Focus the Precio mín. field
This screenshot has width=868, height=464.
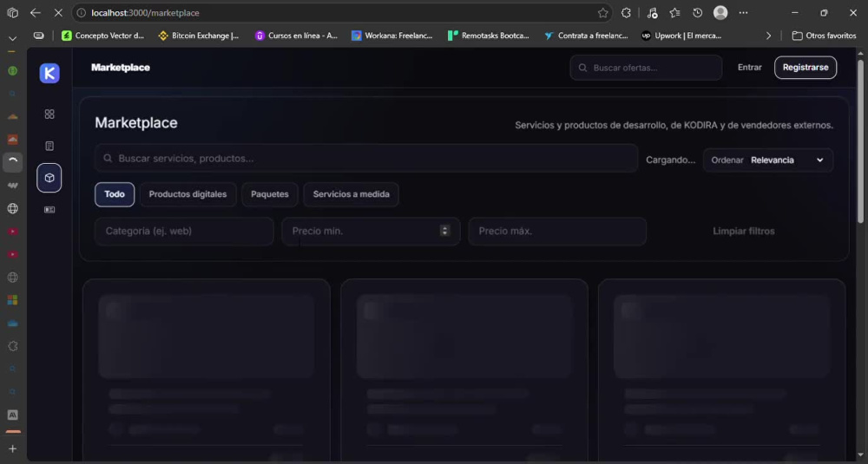tap(371, 232)
